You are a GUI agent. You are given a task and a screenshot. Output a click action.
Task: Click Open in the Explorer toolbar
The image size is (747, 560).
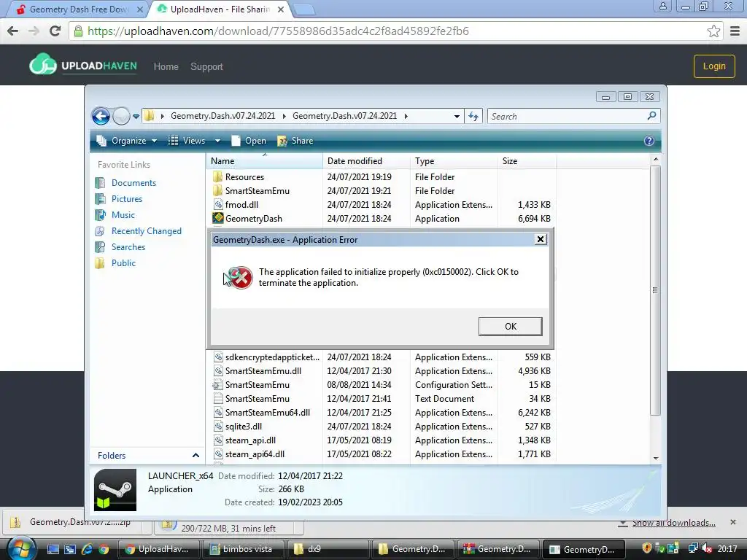[249, 141]
